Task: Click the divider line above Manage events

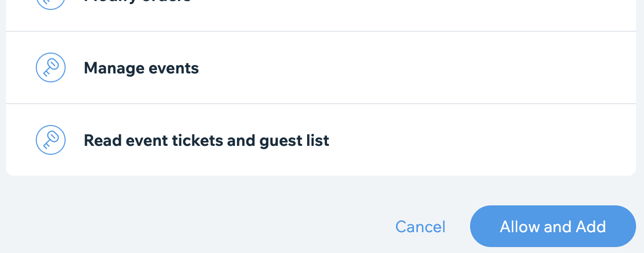Action: coord(321,31)
